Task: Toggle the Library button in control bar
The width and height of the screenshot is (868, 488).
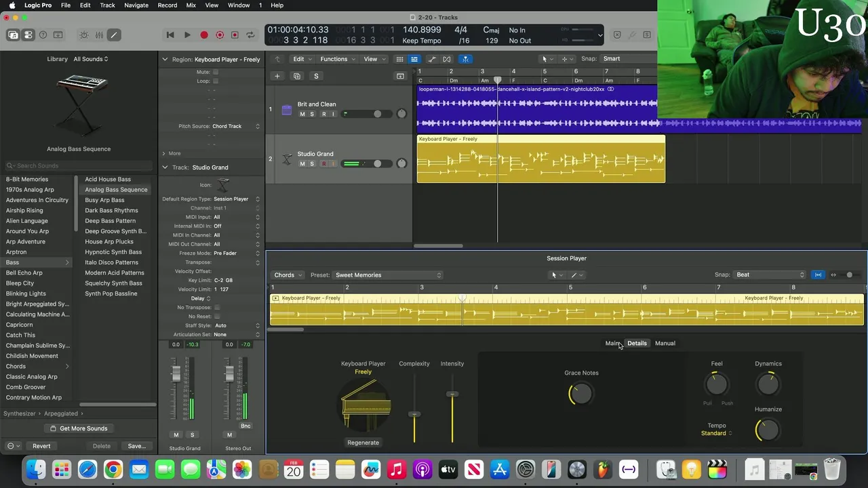Action: 13,35
